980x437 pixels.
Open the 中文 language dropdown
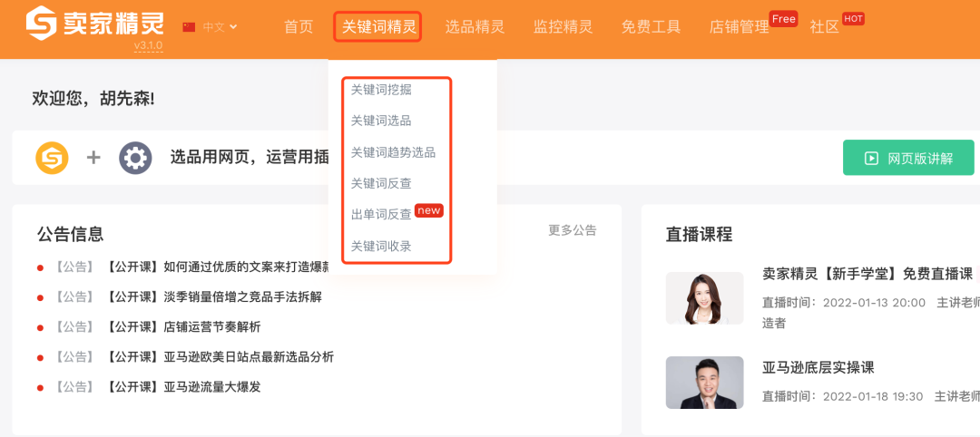point(220,27)
